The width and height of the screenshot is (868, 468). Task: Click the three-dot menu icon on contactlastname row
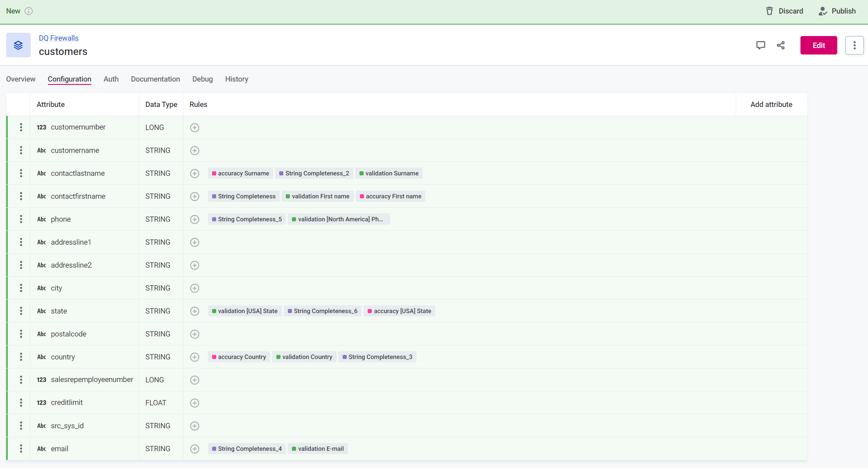click(21, 173)
